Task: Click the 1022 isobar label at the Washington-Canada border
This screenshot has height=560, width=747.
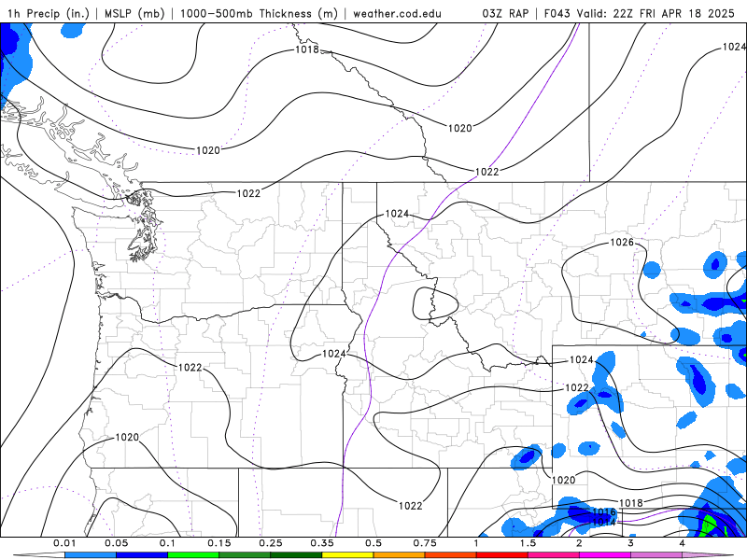Action: [x=248, y=193]
